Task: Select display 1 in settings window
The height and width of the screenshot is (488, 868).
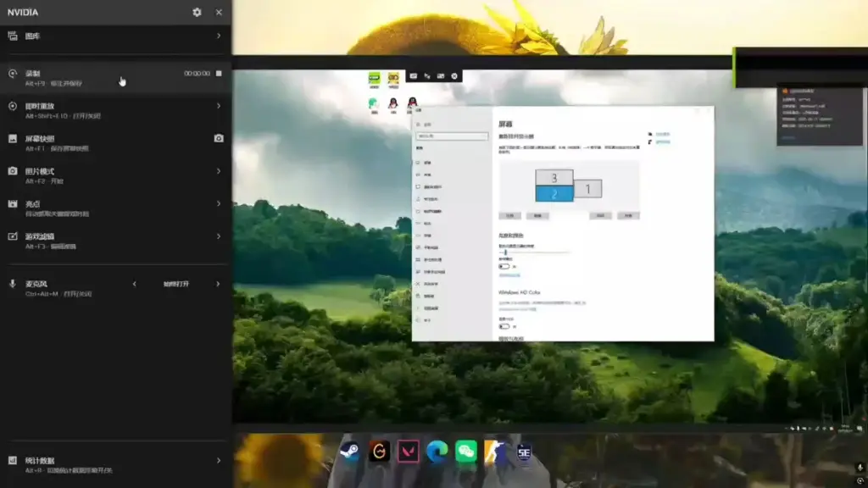Action: tap(587, 189)
